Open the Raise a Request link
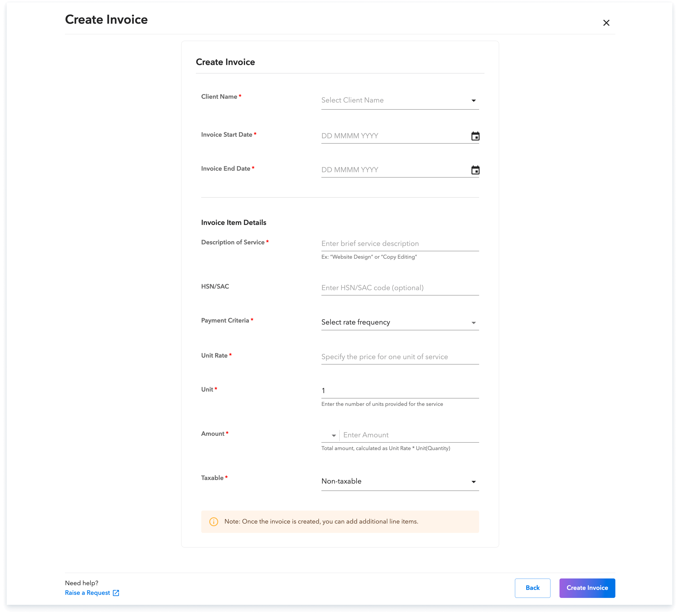Image resolution: width=679 pixels, height=616 pixels. [87, 593]
